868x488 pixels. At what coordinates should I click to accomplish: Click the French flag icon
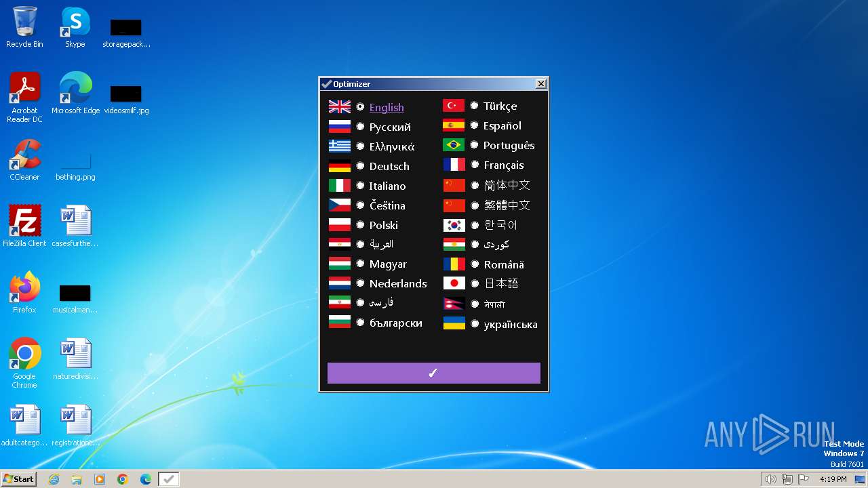click(x=454, y=165)
